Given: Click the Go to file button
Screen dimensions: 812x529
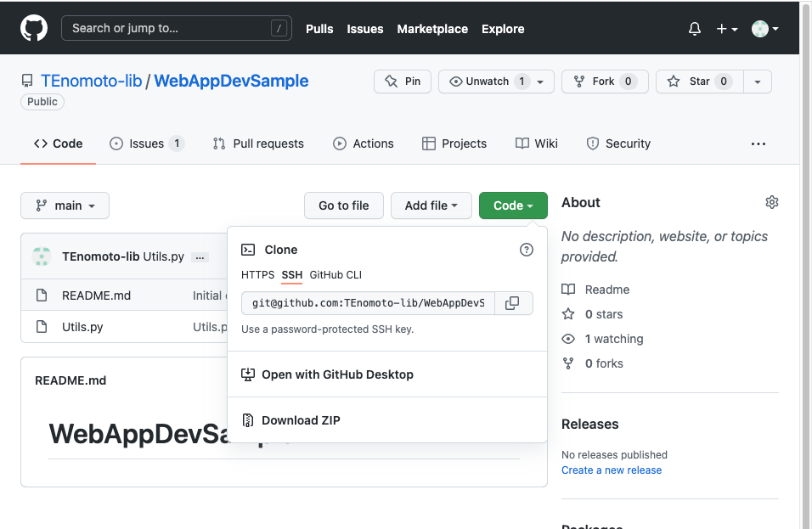Looking at the screenshot, I should click(344, 205).
